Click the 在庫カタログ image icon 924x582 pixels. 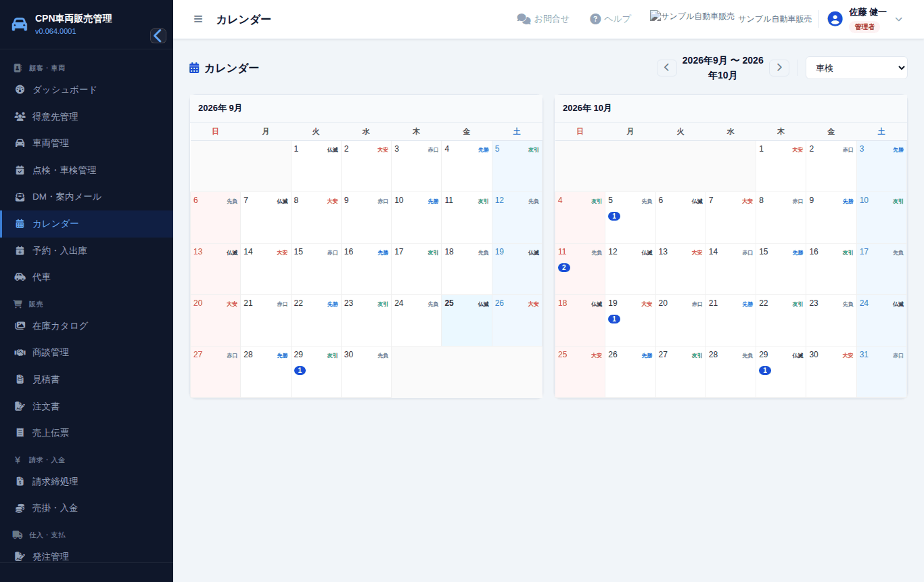(20, 326)
